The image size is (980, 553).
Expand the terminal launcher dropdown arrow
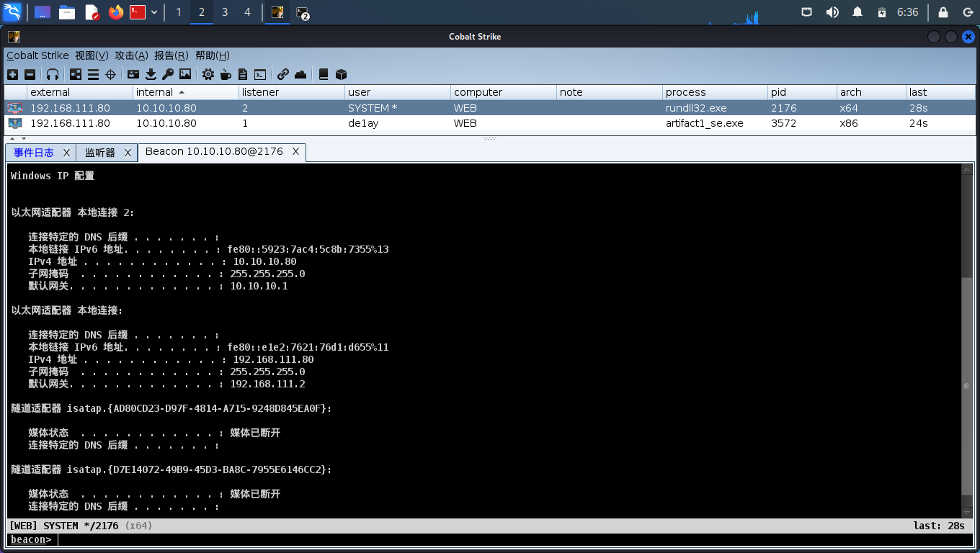point(154,12)
